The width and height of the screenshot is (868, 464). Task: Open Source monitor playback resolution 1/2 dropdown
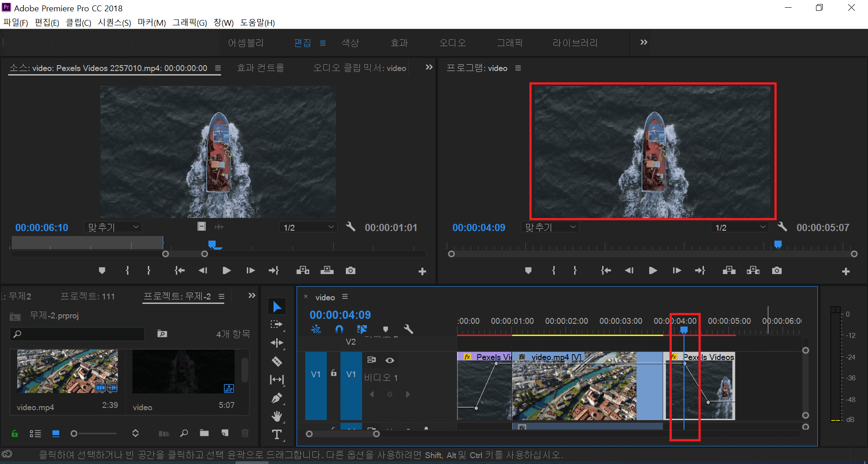pos(309,227)
